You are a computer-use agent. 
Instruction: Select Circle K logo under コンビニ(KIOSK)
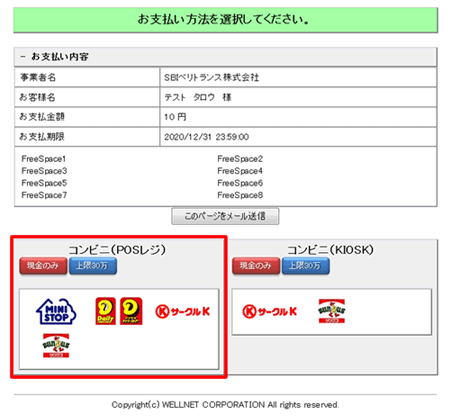pyautogui.click(x=269, y=312)
